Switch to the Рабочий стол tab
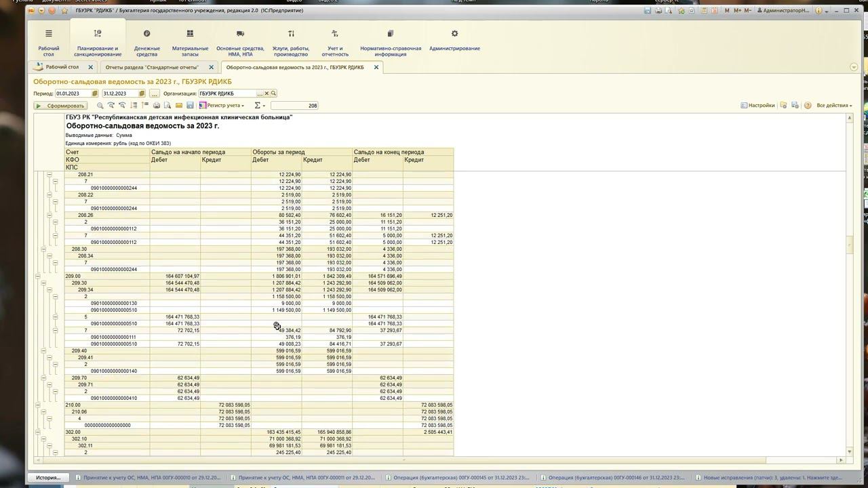Screen dimensions: 868x488 pyautogui.click(x=62, y=67)
